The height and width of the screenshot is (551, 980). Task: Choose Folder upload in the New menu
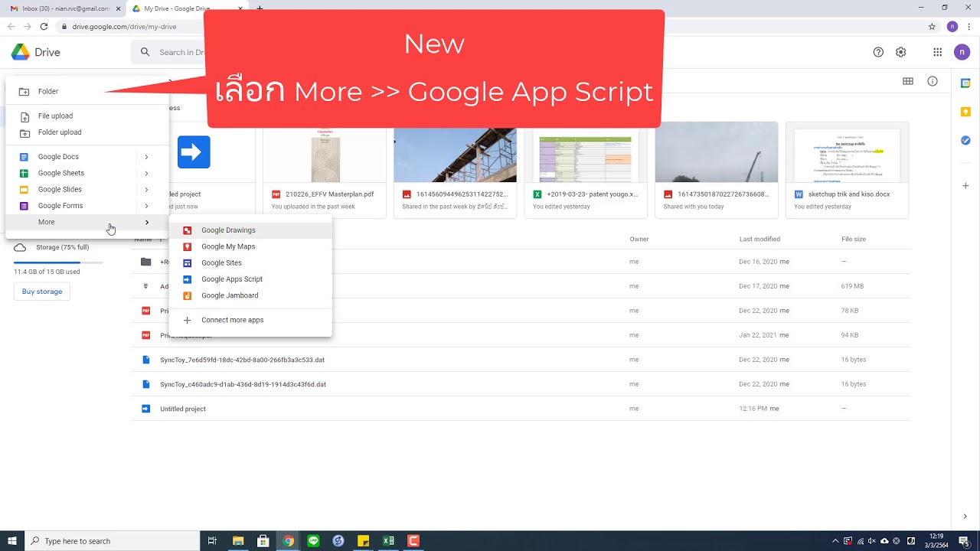pos(87,132)
